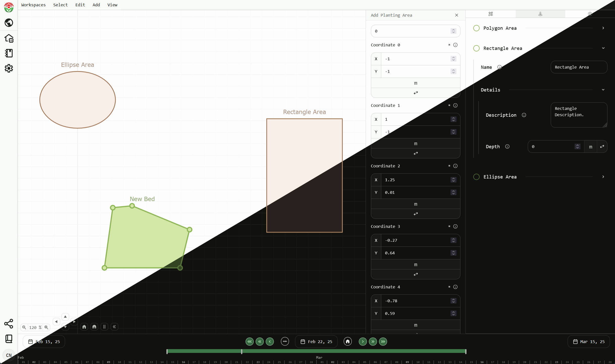Open the Mar 15, 25 end date
Image resolution: width=615 pixels, height=364 pixels.
589,342
